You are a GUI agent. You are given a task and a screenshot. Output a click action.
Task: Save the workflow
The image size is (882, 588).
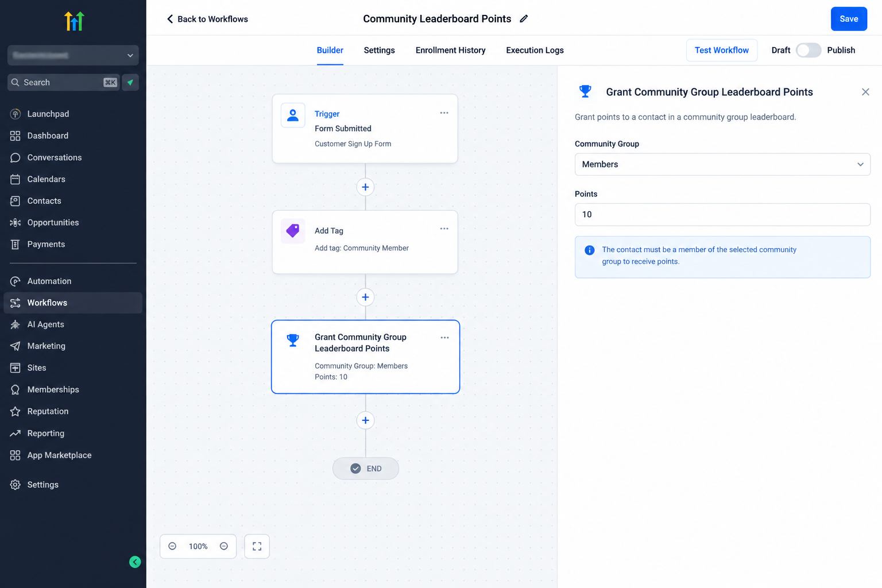(x=849, y=19)
